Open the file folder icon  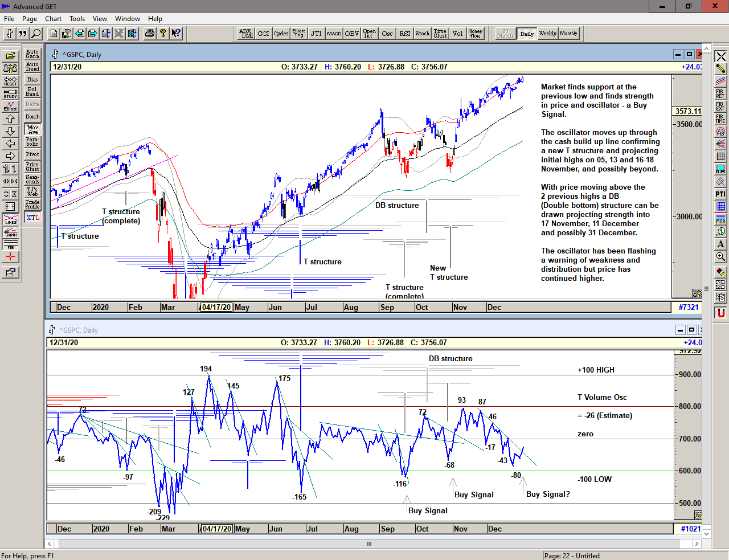pos(10,56)
